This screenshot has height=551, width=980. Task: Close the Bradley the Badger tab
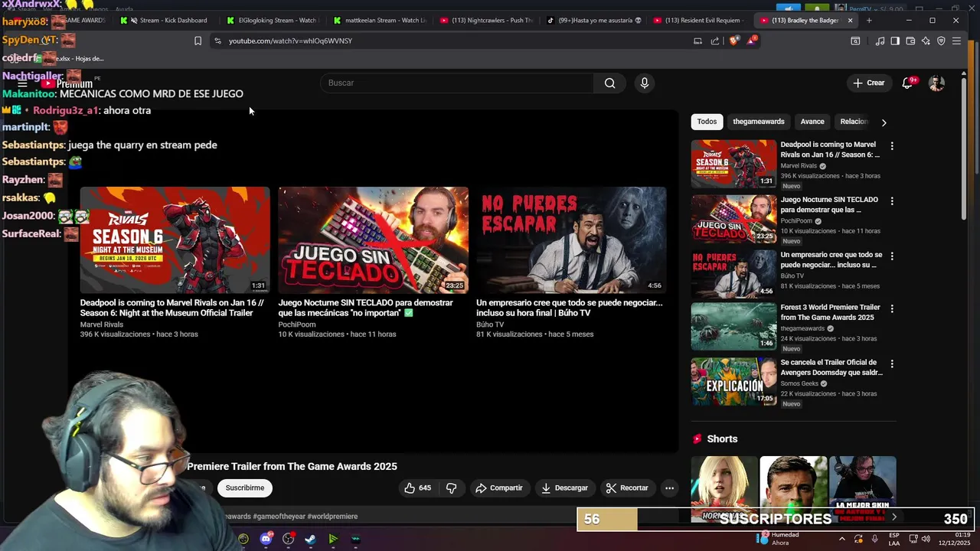[x=850, y=20]
